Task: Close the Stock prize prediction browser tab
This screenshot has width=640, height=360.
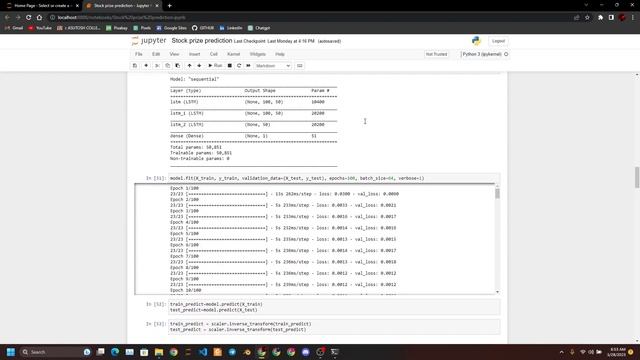Action: pyautogui.click(x=157, y=6)
